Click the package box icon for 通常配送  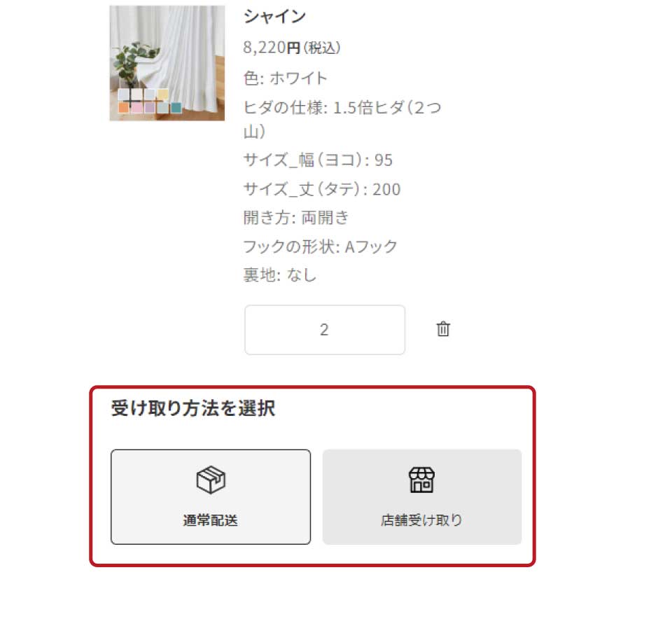point(211,480)
